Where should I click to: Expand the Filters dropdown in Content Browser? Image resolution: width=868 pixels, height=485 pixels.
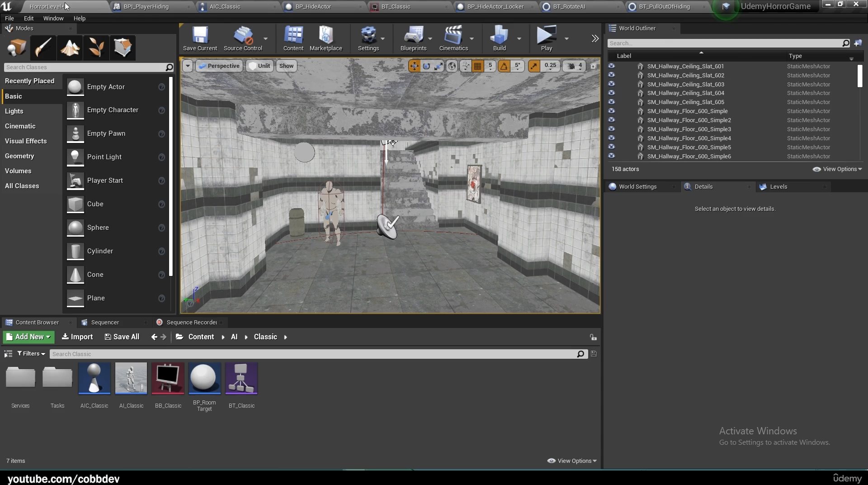31,354
